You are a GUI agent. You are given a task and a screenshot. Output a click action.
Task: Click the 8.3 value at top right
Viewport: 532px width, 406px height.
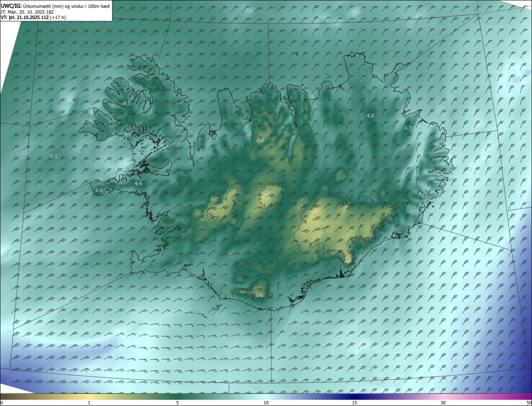tap(419, 16)
